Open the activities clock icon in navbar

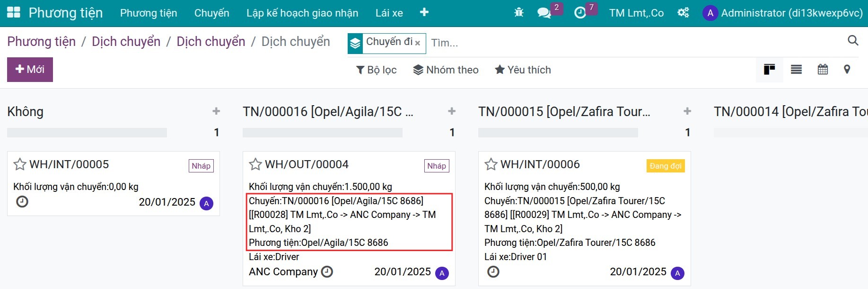580,13
